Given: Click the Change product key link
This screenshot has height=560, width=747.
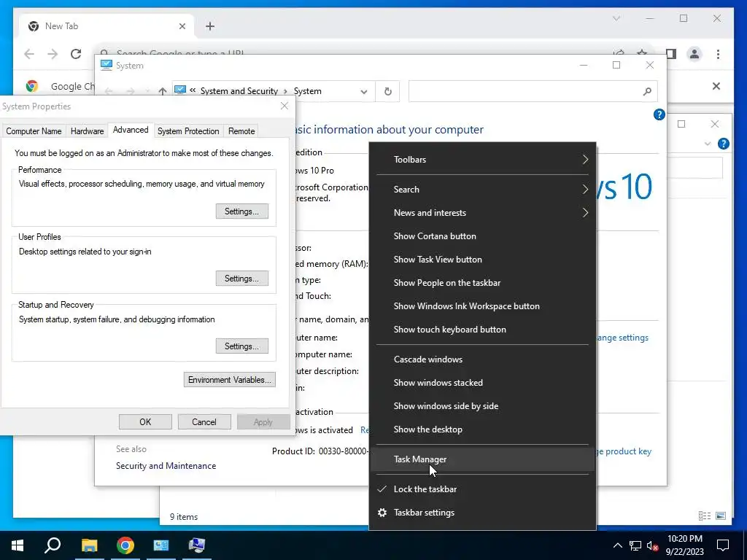Looking at the screenshot, I should 624,451.
